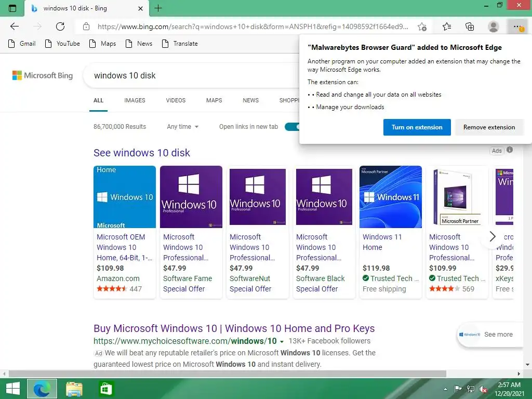
Task: Click the Ads label badge
Action: click(497, 151)
